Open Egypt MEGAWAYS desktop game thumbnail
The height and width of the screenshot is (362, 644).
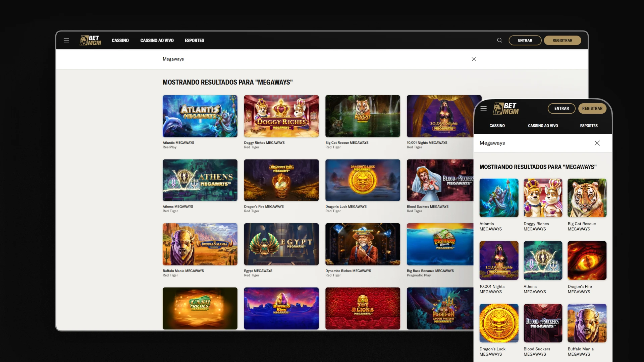click(281, 244)
